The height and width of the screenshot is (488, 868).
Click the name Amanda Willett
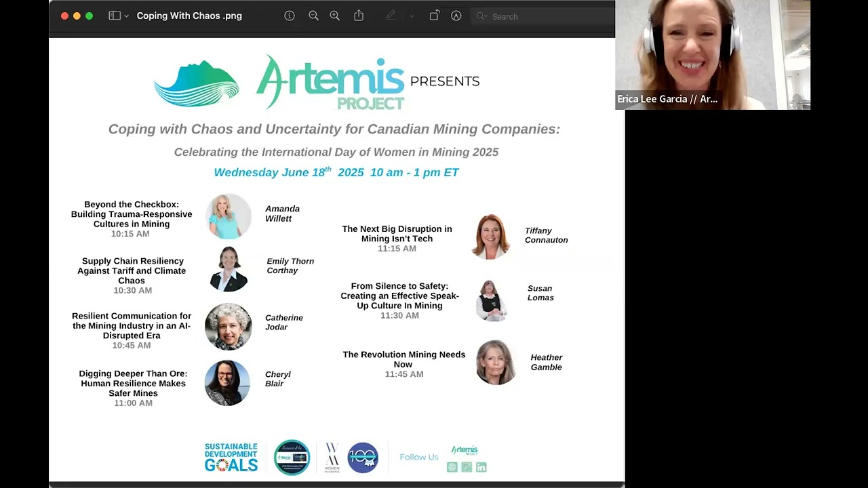point(282,213)
